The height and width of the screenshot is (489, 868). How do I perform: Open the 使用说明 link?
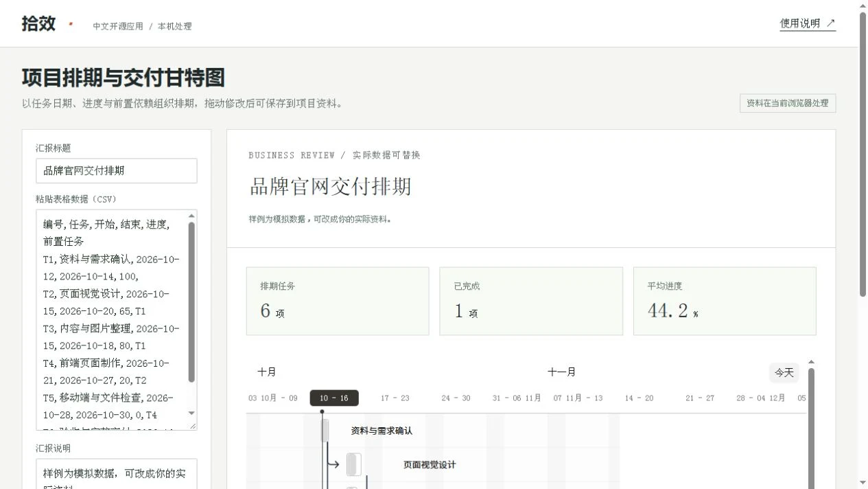808,23
